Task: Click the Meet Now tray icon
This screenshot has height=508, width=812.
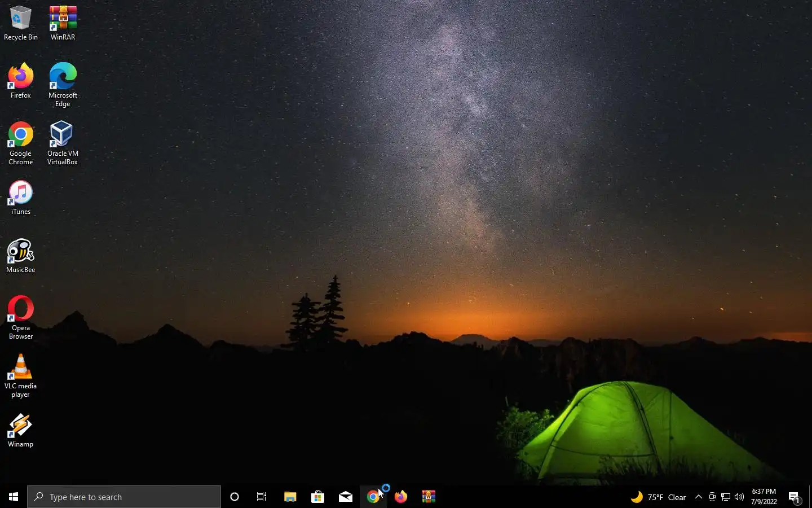Action: tap(712, 497)
